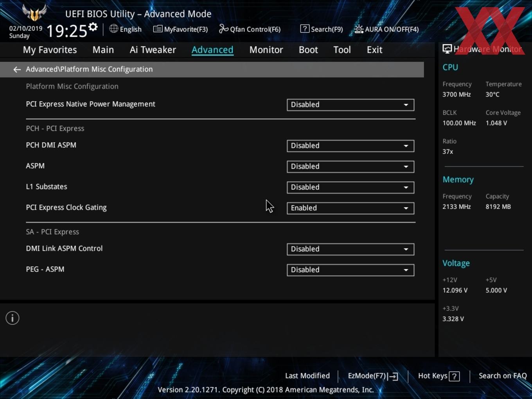Click the PEG - ASPM label
Viewport: 532px width, 399px height.
click(45, 269)
